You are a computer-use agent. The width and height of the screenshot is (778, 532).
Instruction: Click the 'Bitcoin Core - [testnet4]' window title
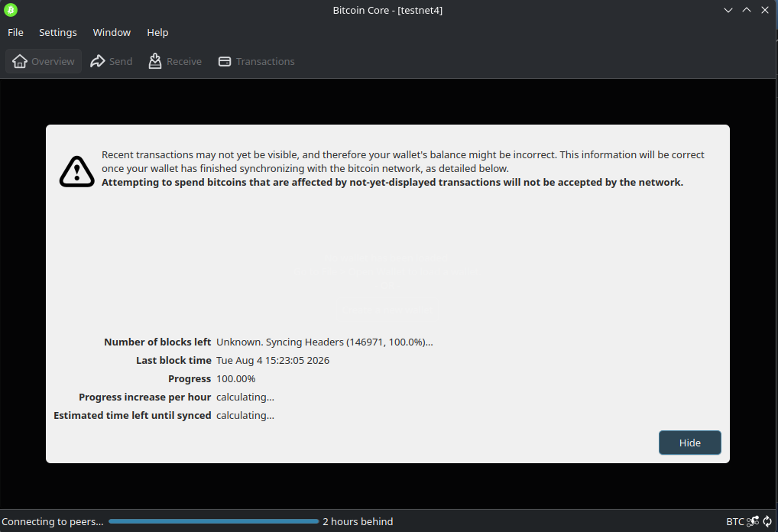387,10
